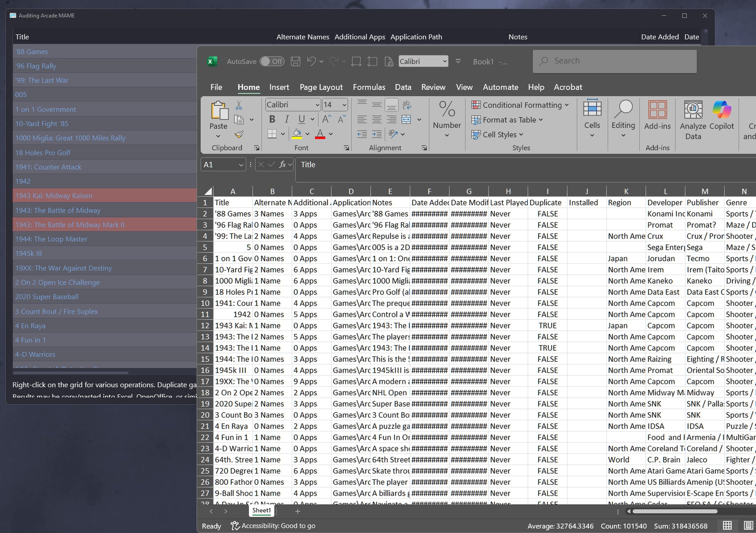Decrease font size with small A icon
Image resolution: width=756 pixels, height=533 pixels.
(341, 119)
